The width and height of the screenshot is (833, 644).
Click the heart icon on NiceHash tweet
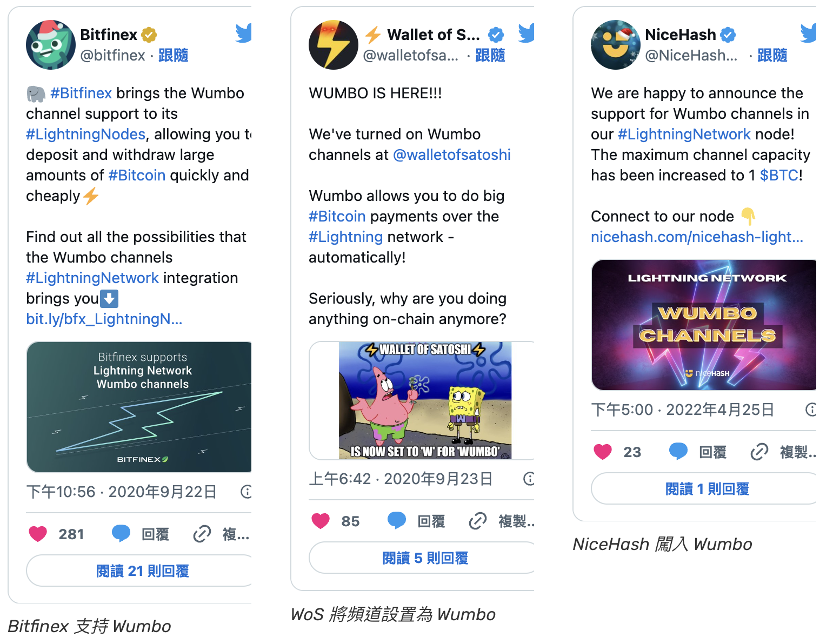(603, 452)
